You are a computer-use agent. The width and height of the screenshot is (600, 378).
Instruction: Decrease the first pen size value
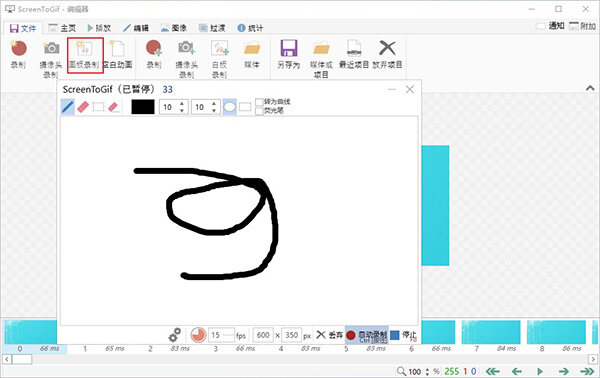tap(182, 111)
